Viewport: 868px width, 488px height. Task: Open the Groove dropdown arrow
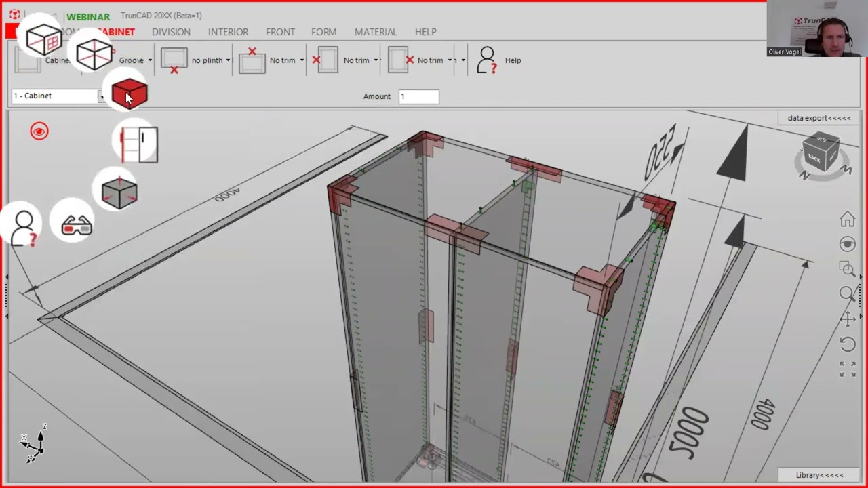[150, 60]
